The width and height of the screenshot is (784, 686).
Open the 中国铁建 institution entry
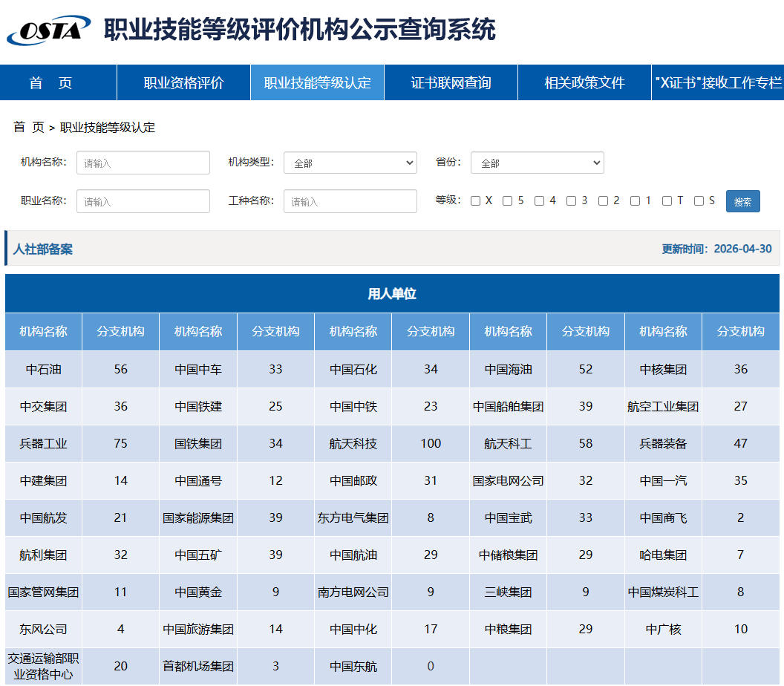[x=198, y=407]
